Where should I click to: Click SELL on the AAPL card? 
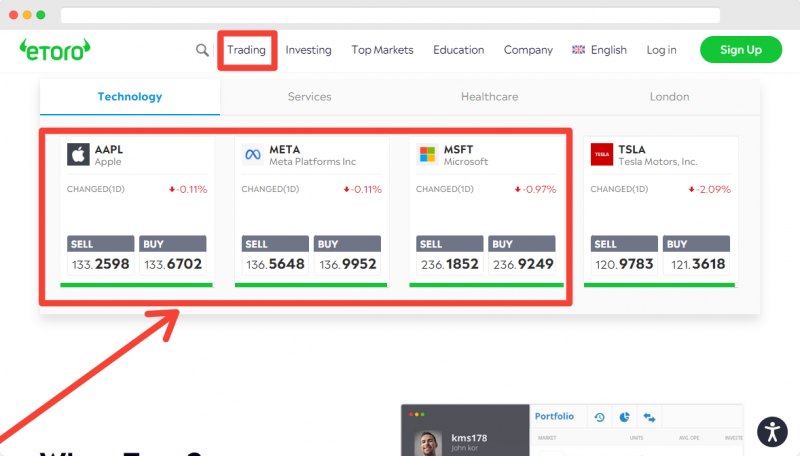coord(101,255)
